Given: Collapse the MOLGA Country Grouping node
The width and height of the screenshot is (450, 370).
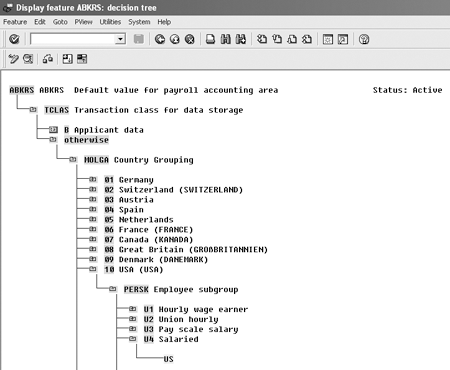Looking at the screenshot, I should click(x=73, y=160).
